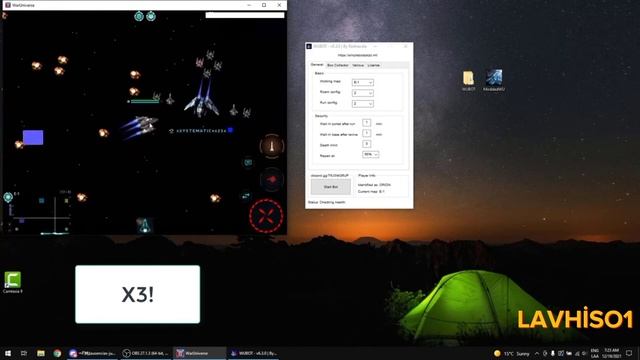
Task: Click the round teal icon above the minimap
Action: [x=8, y=197]
